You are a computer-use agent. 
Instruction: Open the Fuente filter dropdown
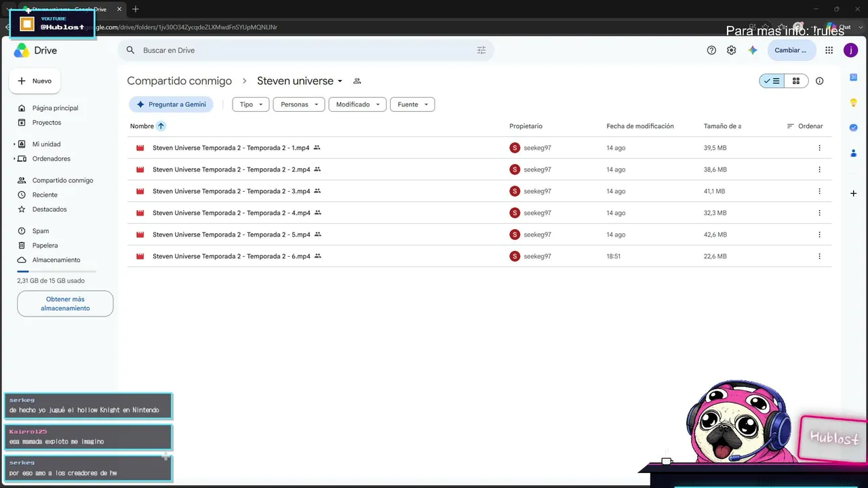pyautogui.click(x=412, y=104)
